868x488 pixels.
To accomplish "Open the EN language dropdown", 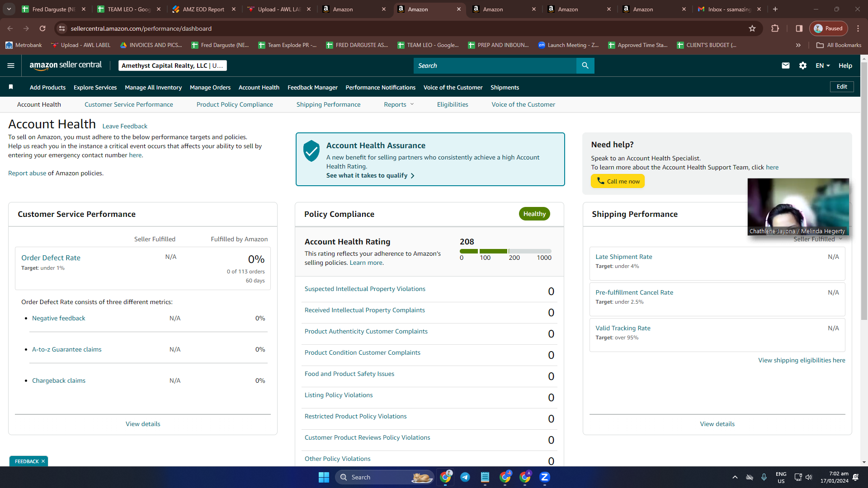I will pos(823,66).
